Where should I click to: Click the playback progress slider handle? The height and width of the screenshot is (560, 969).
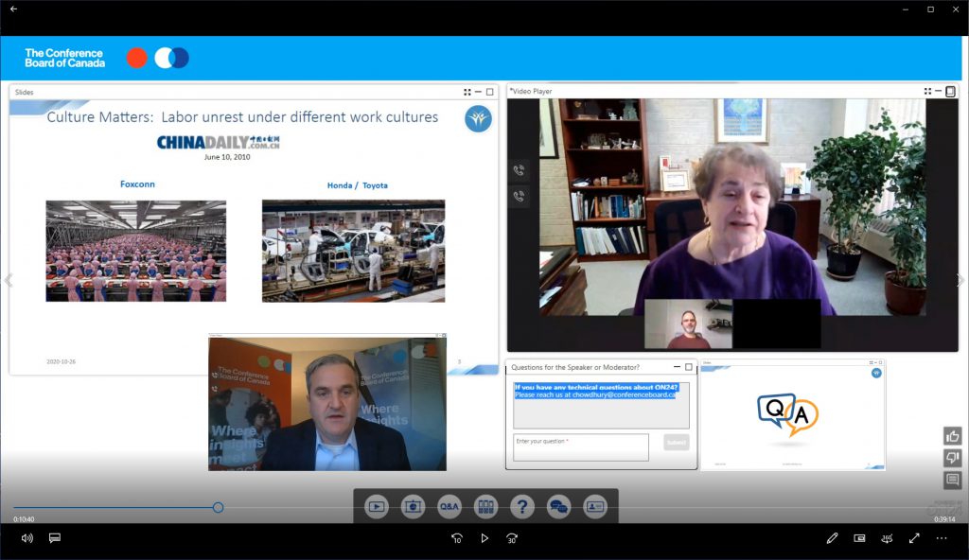218,508
